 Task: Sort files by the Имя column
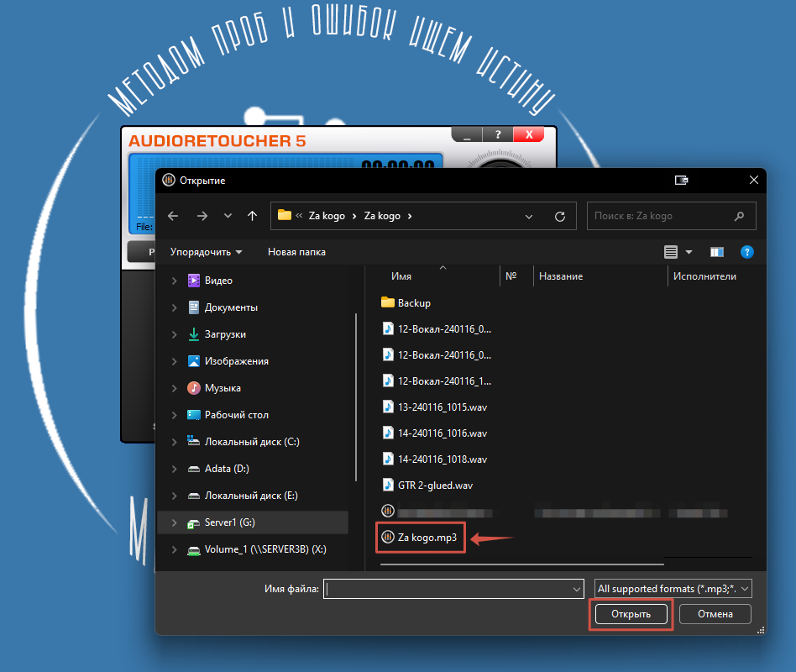[x=401, y=276]
